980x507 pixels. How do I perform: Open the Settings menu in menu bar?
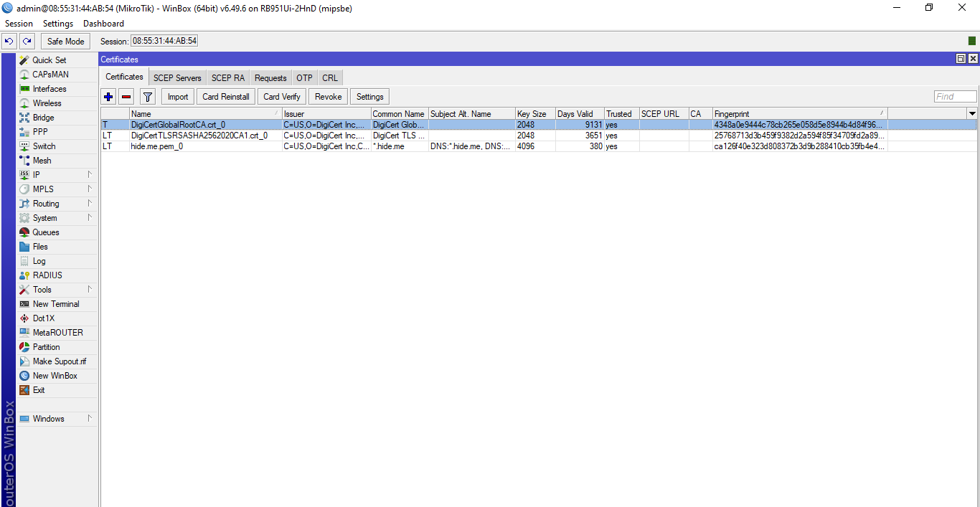click(x=58, y=24)
